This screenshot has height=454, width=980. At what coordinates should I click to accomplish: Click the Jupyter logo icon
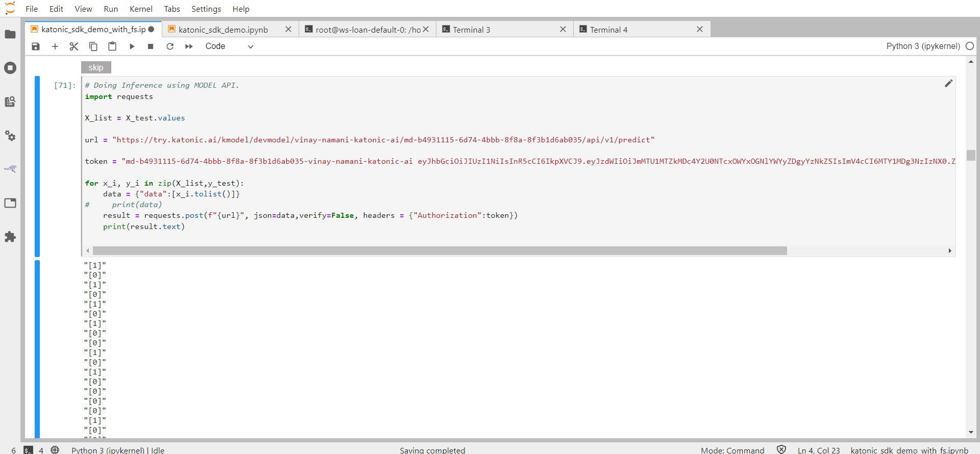10,8
